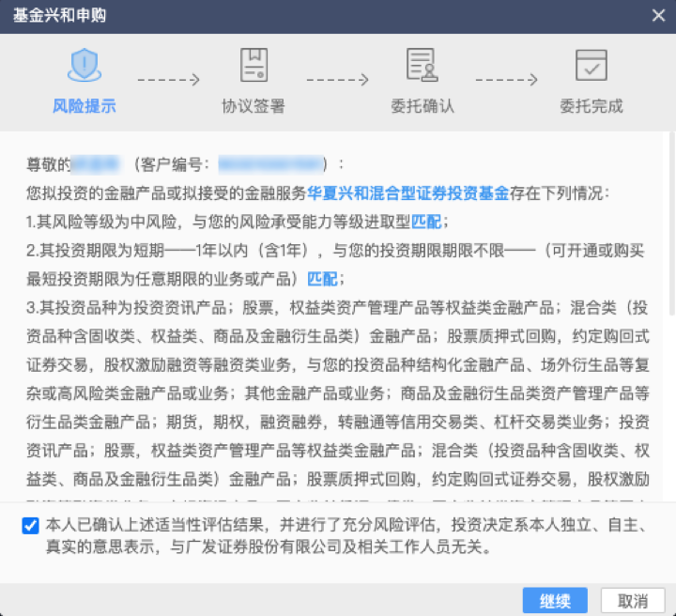Uncheck the 本人已确认 suitability confirmation checkbox
The image size is (676, 616).
point(30,526)
